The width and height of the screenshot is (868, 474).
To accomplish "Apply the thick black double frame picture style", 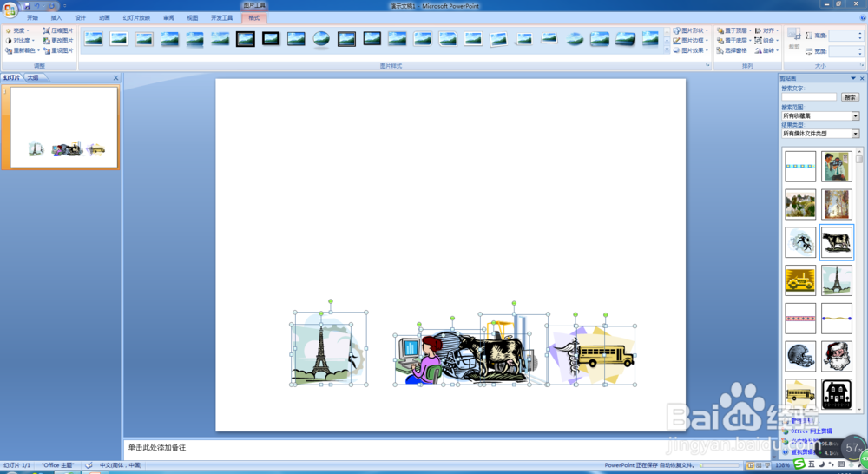I will point(246,39).
